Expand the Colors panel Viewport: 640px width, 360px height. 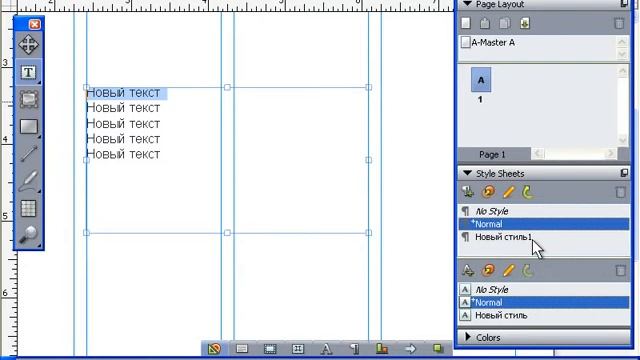(468, 337)
